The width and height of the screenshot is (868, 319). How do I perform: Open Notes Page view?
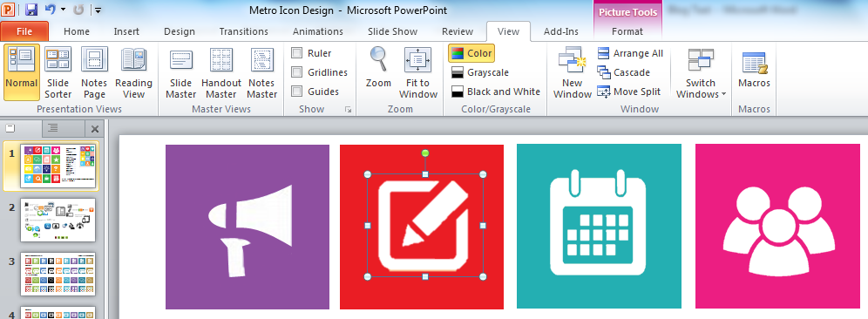[95, 72]
